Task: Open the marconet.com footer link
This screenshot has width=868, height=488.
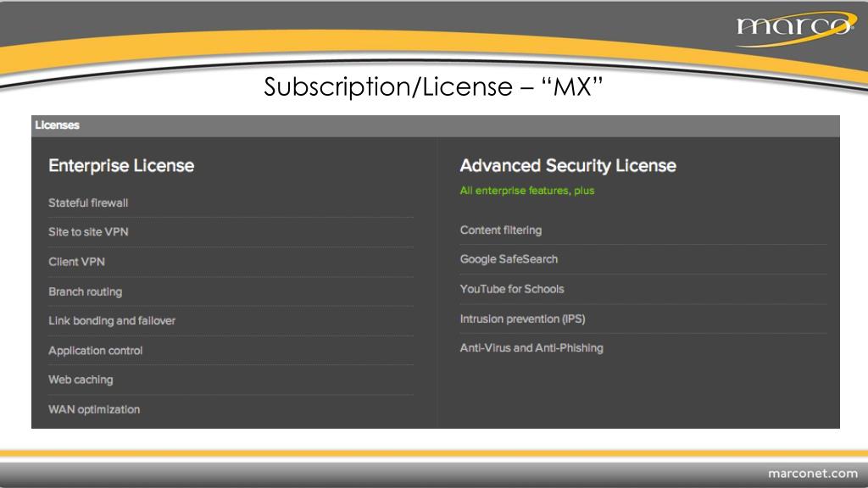Action: (813, 474)
